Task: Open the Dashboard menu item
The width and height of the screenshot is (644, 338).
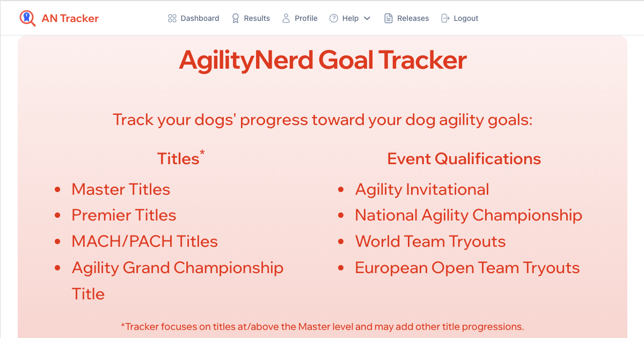Action: point(199,18)
